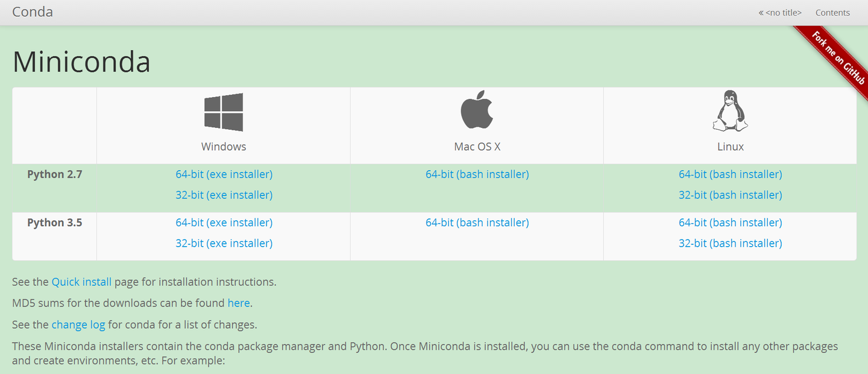The image size is (868, 374).
Task: Download Python 3.5 Linux 32-bit bash installer
Action: [x=730, y=243]
